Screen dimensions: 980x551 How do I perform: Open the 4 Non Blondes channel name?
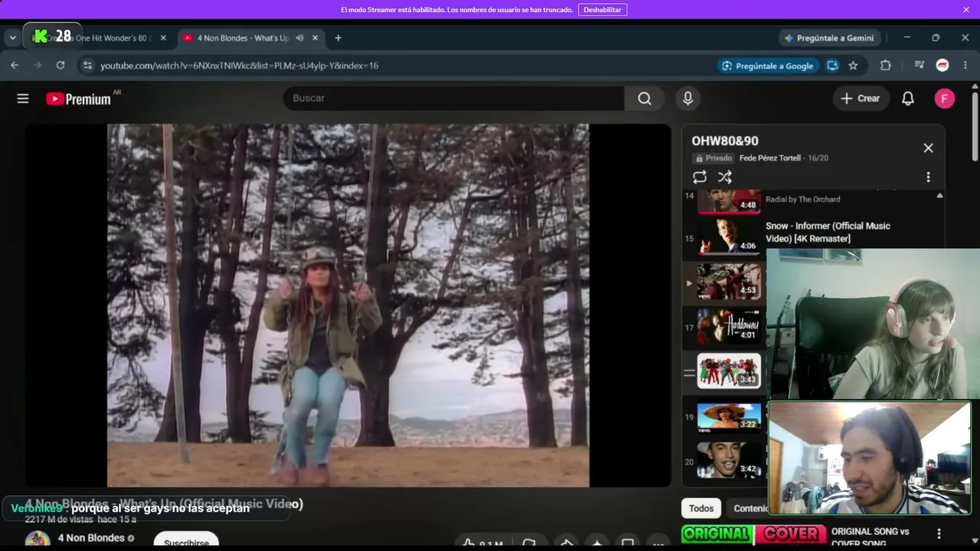91,538
